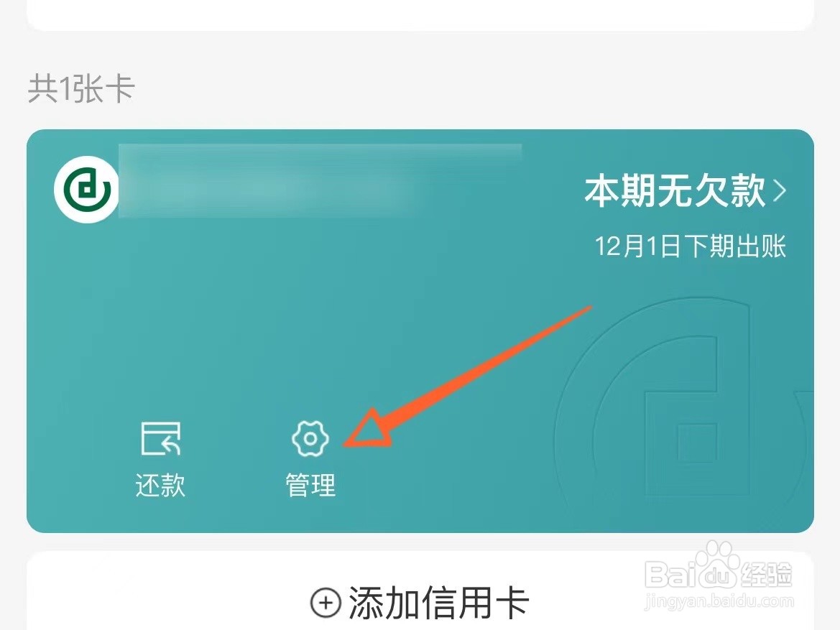Tap the 共1张卡 section heading
This screenshot has width=840, height=630.
coord(81,88)
